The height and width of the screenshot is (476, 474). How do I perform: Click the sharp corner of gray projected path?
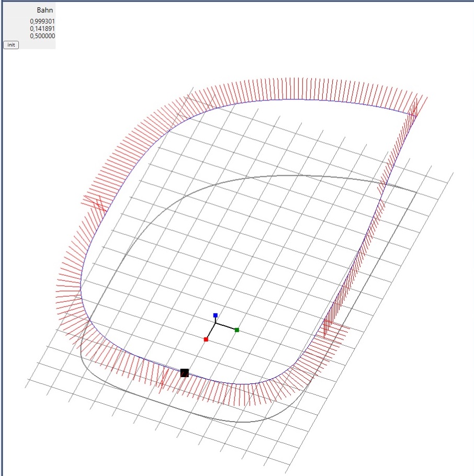coord(416,193)
